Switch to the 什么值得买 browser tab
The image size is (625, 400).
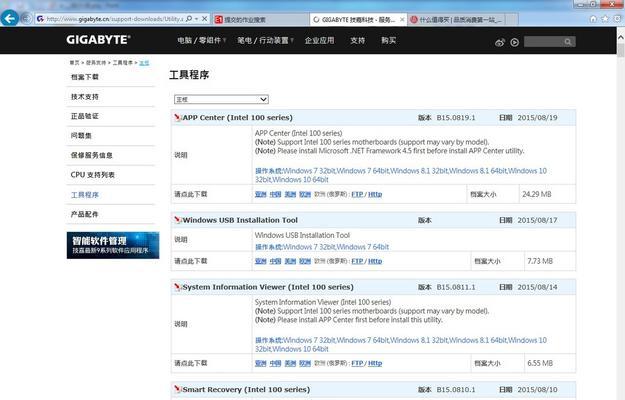(456, 19)
